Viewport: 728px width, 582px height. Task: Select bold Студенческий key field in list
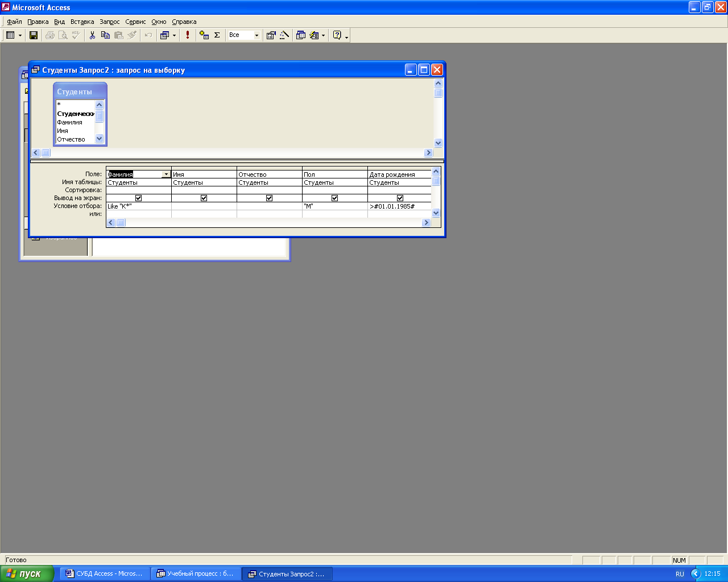[x=75, y=114]
